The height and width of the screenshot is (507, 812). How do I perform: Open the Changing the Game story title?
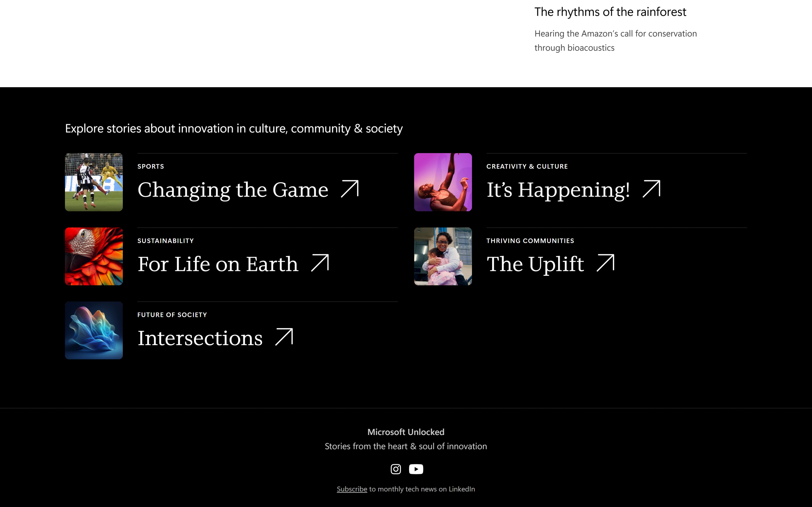click(232, 190)
